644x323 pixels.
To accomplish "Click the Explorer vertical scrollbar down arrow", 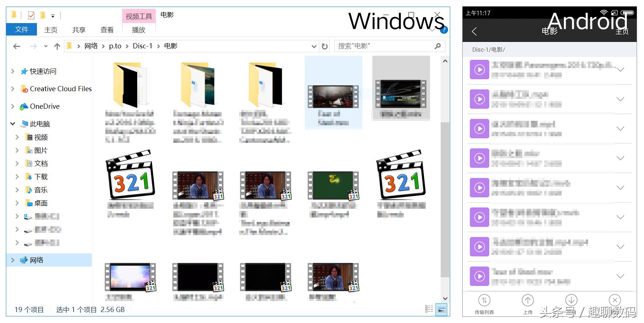I will (x=445, y=298).
